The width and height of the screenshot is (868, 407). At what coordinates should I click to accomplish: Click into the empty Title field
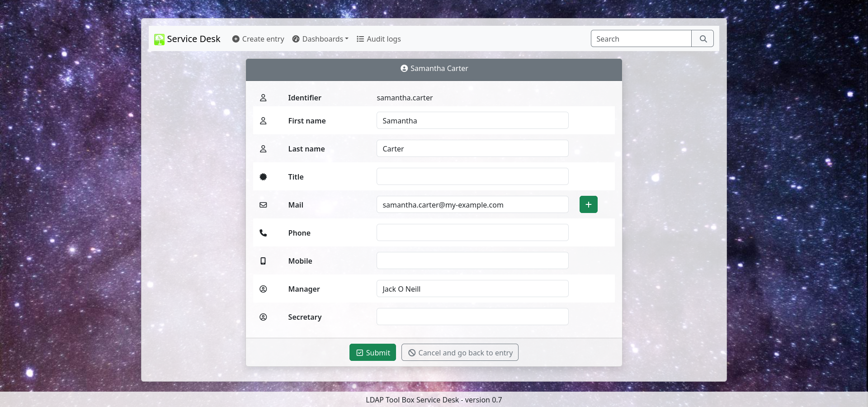(472, 177)
